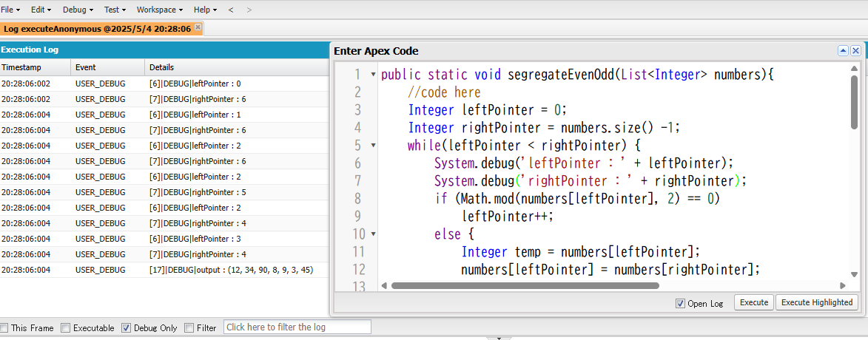Fold code at line 1

373,74
